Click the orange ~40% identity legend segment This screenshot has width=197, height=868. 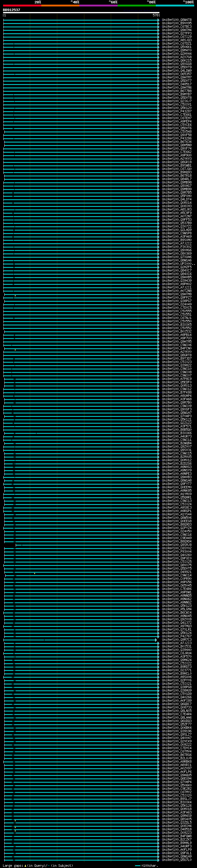(60, 6)
